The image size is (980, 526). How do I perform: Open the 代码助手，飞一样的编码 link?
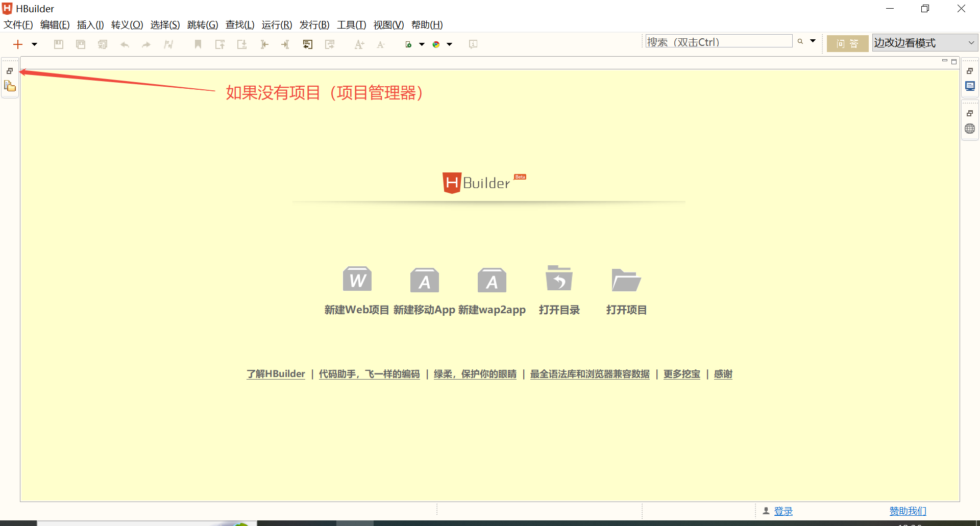(370, 374)
